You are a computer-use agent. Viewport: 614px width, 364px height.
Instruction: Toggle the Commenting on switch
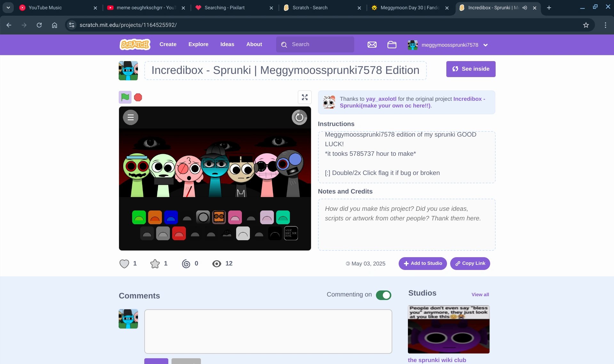click(383, 295)
